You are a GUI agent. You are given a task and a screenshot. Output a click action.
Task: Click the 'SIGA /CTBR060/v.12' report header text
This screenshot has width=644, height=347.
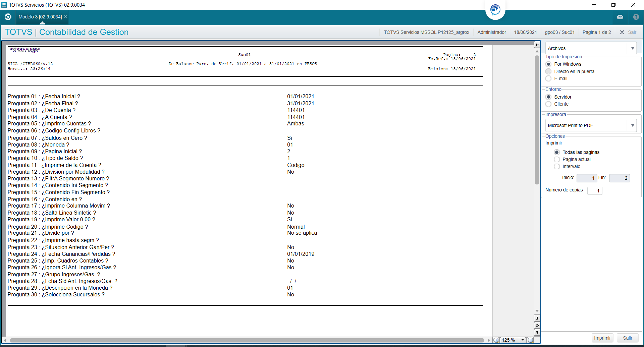click(x=30, y=64)
